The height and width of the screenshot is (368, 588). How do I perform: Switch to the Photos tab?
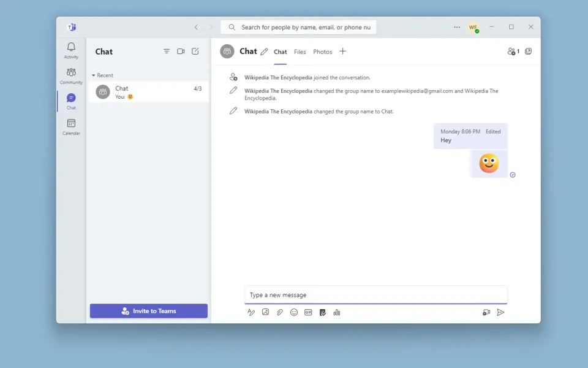pyautogui.click(x=323, y=52)
